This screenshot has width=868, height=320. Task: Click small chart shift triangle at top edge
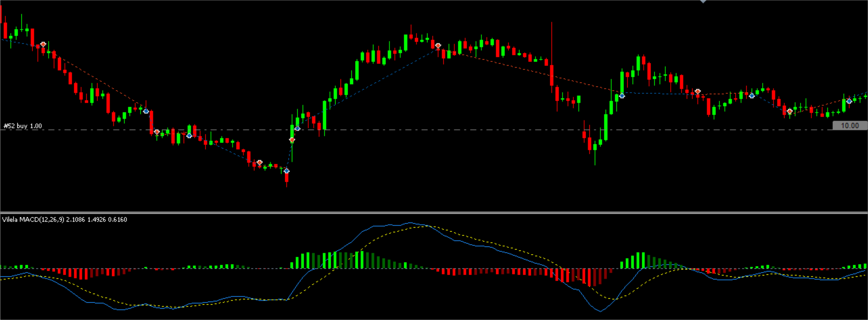[703, 2]
